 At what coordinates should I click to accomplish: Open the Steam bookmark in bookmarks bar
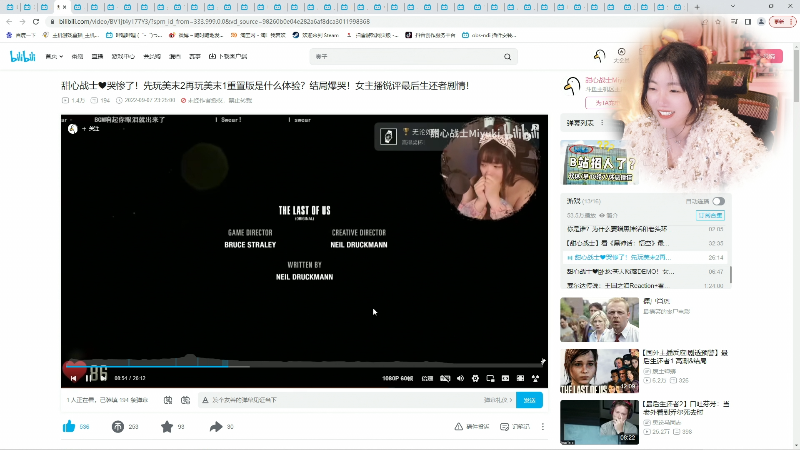coord(316,35)
